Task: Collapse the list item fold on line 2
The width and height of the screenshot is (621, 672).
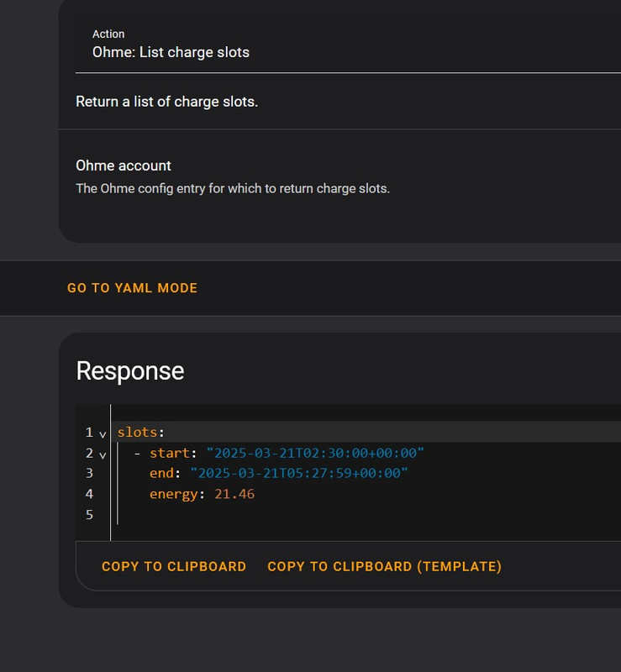Action: (103, 455)
